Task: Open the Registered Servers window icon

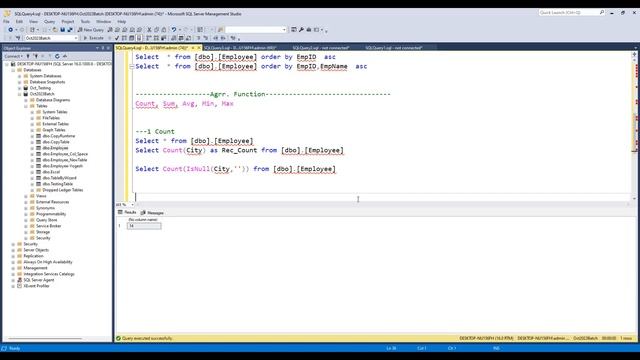Action: [294, 30]
